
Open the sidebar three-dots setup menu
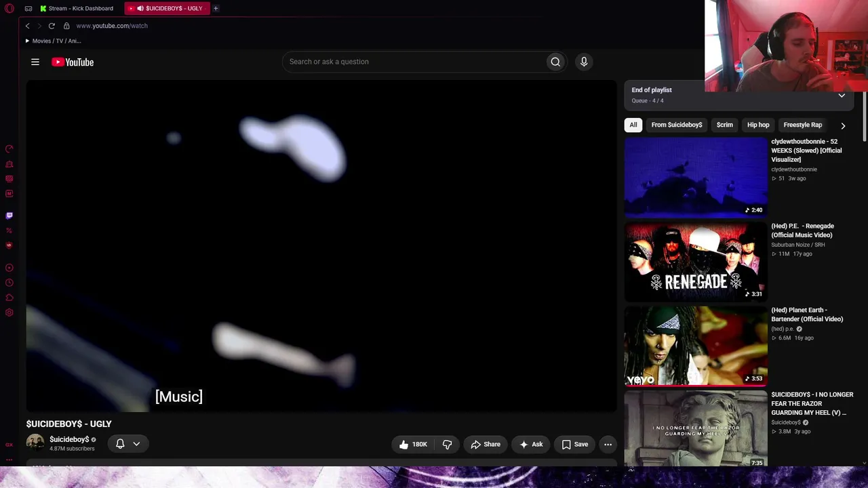(x=9, y=460)
